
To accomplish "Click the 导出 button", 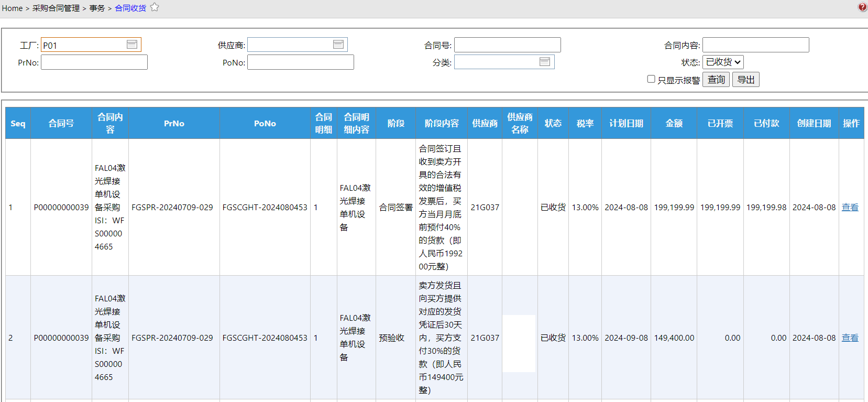I will click(x=746, y=80).
